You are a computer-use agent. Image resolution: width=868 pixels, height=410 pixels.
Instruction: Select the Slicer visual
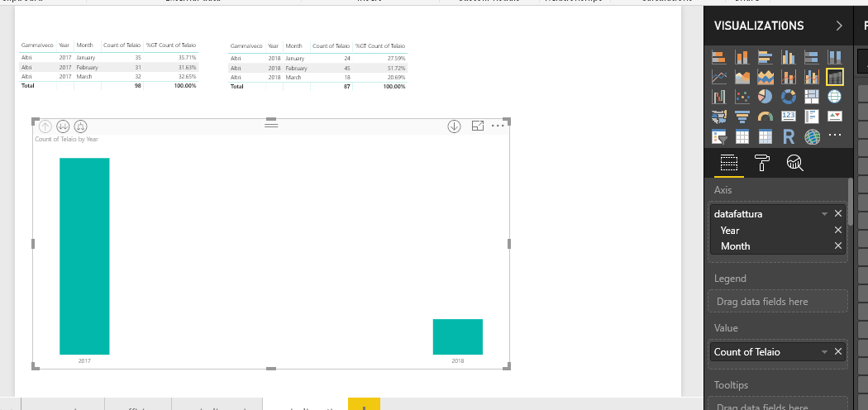click(718, 136)
